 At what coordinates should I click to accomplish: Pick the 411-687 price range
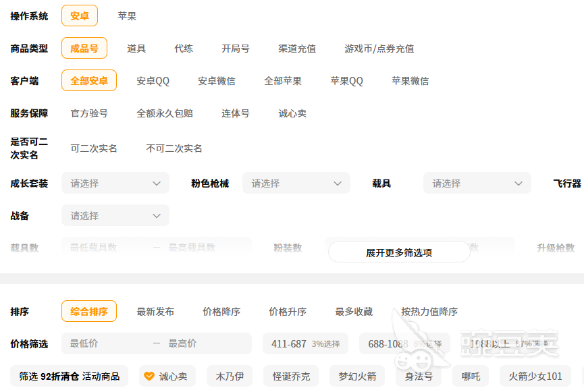click(x=305, y=343)
